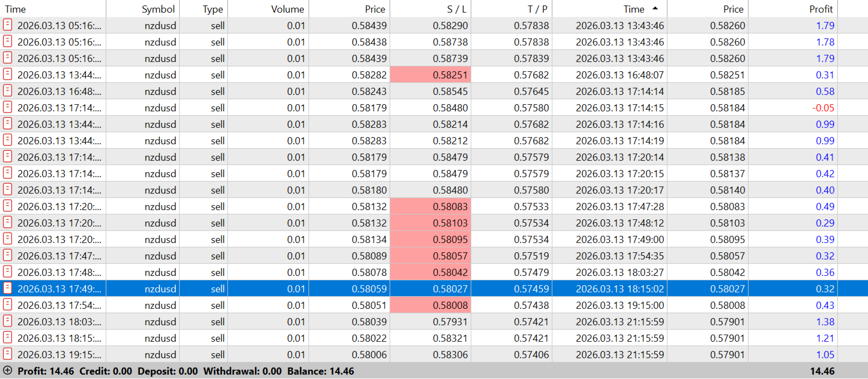
Task: Click the close price 0.58137
Action: (728, 173)
